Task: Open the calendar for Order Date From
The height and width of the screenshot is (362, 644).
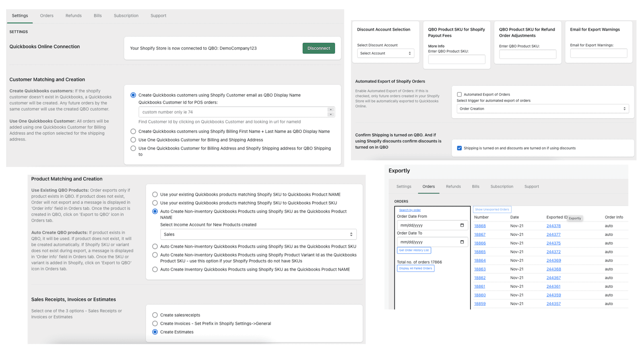Action: click(x=461, y=225)
